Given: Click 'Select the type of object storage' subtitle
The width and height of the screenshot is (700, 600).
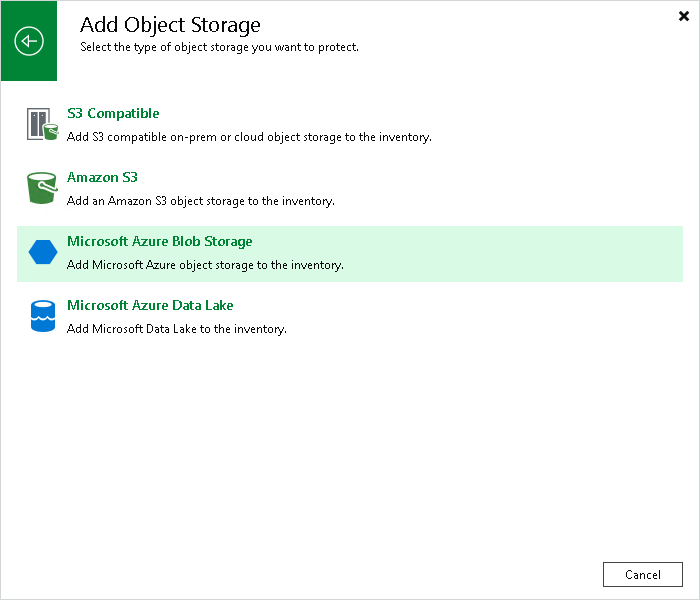Looking at the screenshot, I should click(219, 47).
